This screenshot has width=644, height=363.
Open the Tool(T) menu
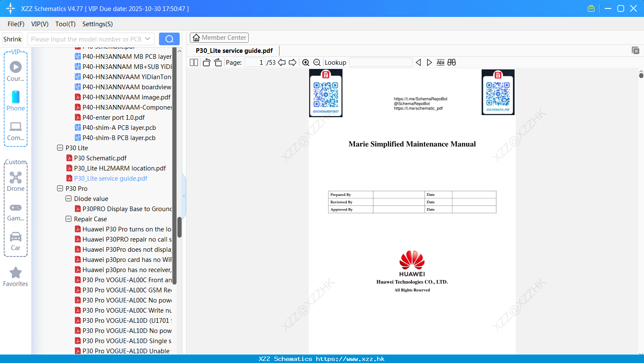click(66, 24)
